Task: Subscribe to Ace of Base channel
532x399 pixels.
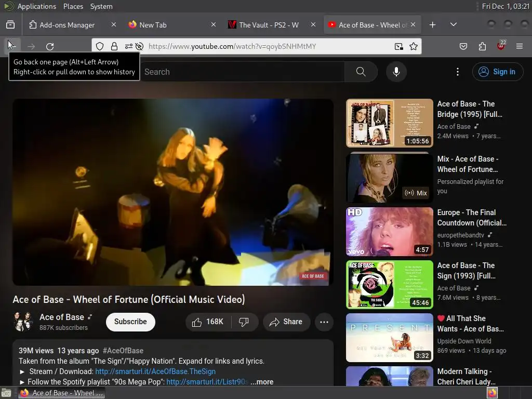Action: pyautogui.click(x=130, y=322)
